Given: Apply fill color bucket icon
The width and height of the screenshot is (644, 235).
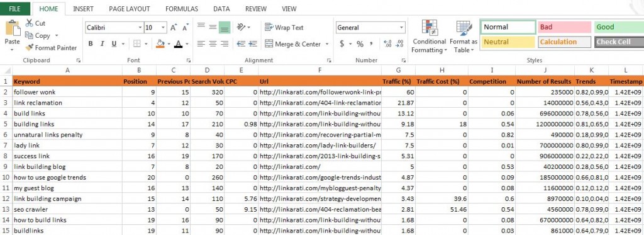Looking at the screenshot, I should pyautogui.click(x=160, y=43).
